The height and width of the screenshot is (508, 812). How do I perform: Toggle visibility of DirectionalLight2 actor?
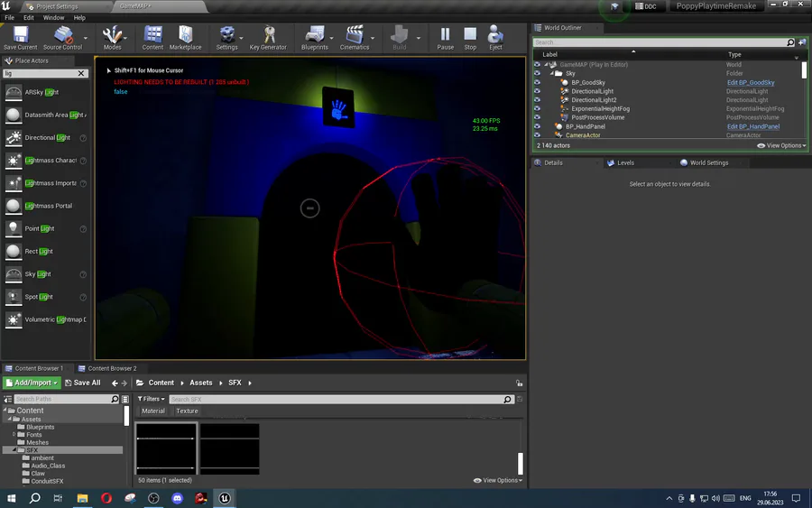pyautogui.click(x=537, y=100)
